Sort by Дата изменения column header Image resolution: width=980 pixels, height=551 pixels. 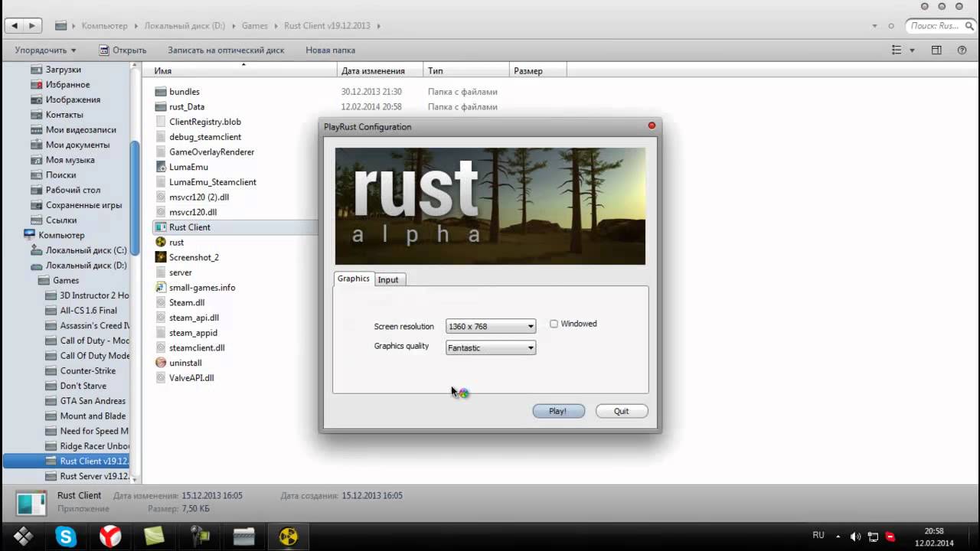click(381, 70)
